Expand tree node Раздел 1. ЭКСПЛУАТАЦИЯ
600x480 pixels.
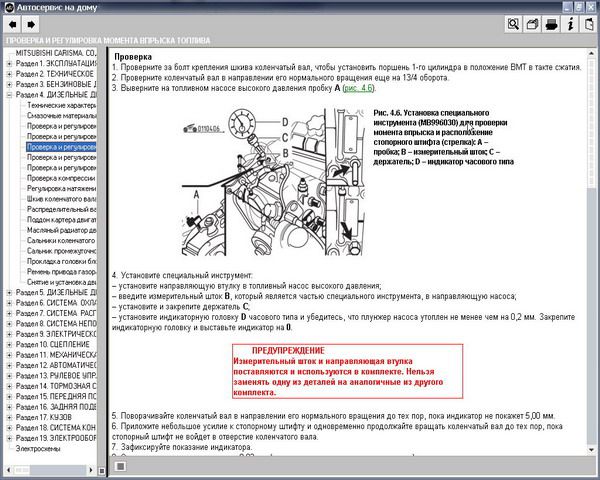coord(9,63)
